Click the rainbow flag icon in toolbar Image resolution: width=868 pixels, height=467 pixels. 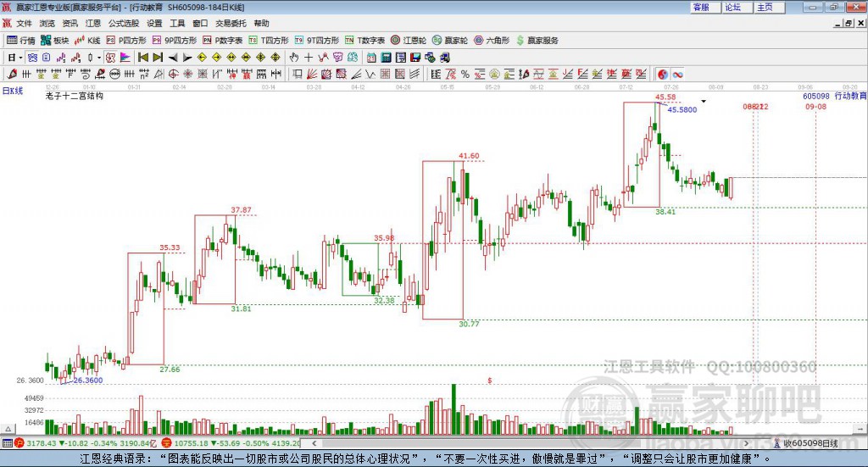[x=125, y=58]
